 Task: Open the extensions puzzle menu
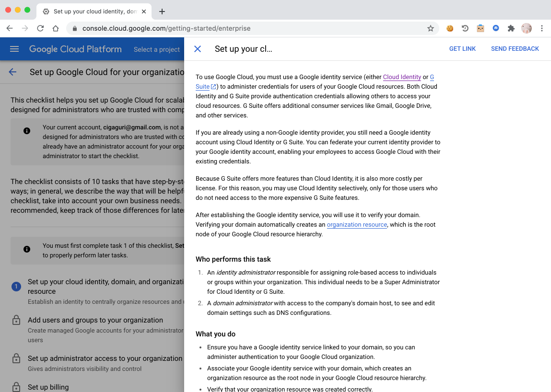point(511,28)
